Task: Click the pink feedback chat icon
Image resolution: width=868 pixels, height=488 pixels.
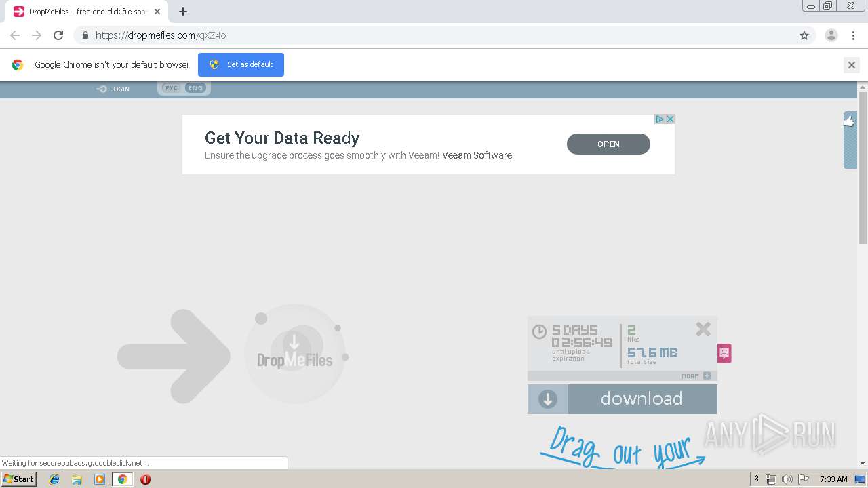Action: pos(724,353)
